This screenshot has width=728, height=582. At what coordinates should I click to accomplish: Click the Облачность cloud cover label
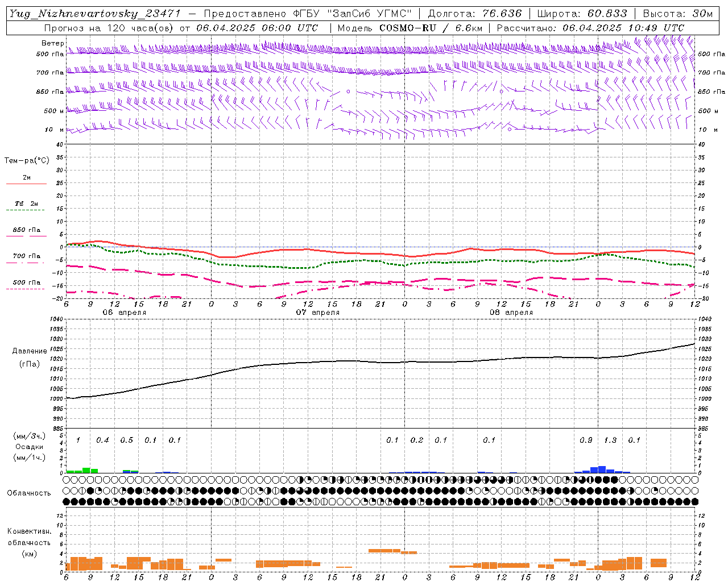pos(29,493)
